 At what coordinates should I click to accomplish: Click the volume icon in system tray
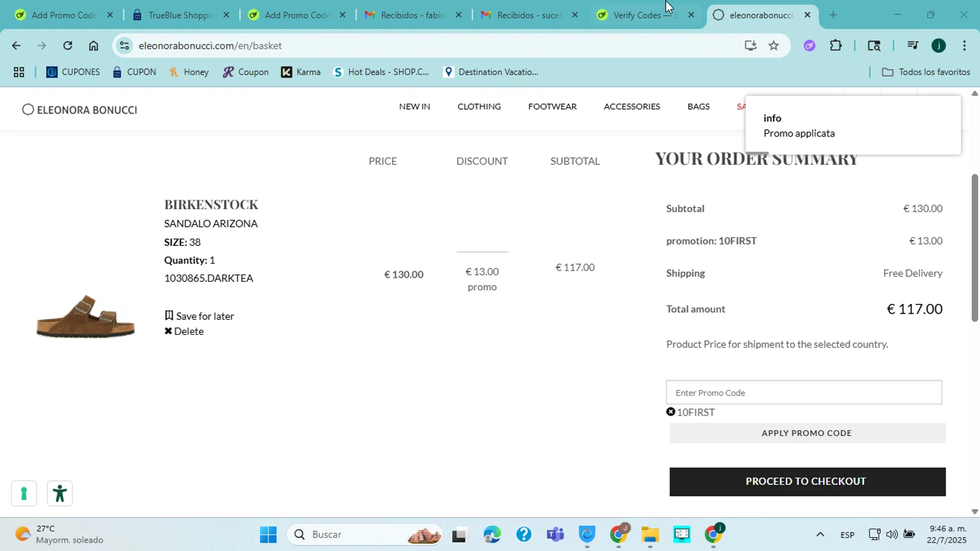[x=892, y=535]
